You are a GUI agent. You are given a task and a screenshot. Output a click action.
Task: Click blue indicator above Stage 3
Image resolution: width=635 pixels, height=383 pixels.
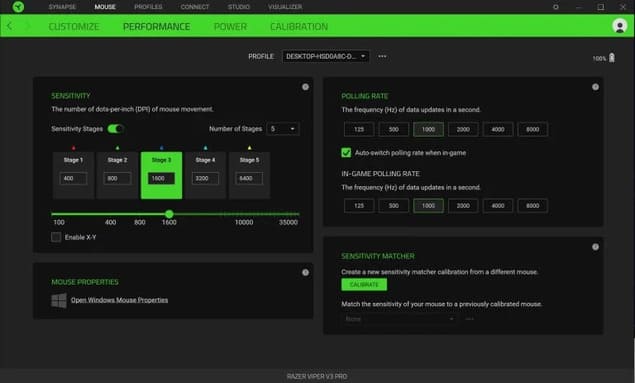coord(161,148)
